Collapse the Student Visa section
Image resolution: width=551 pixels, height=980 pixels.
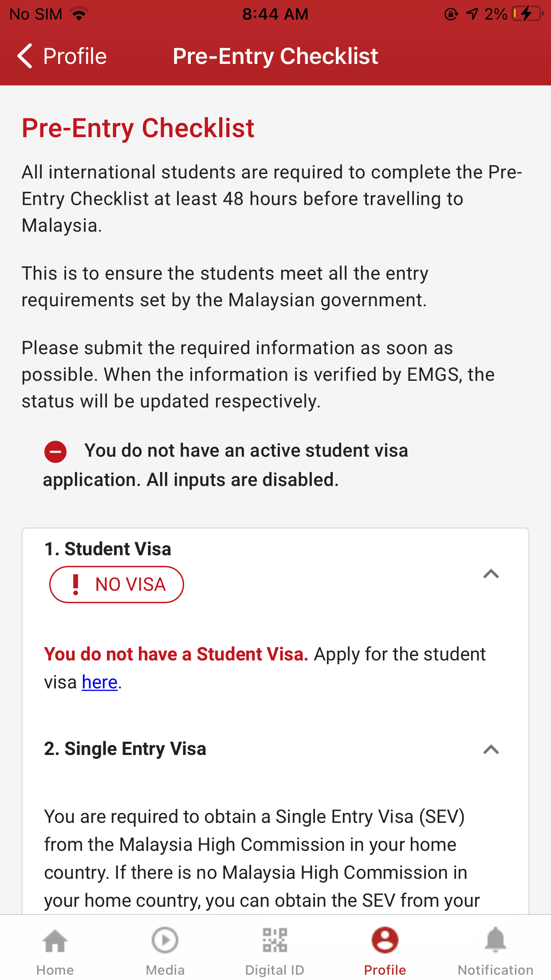click(x=491, y=574)
